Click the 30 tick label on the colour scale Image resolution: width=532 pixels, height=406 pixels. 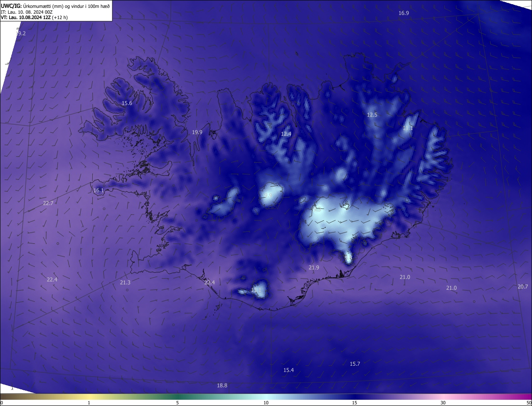coord(443,403)
